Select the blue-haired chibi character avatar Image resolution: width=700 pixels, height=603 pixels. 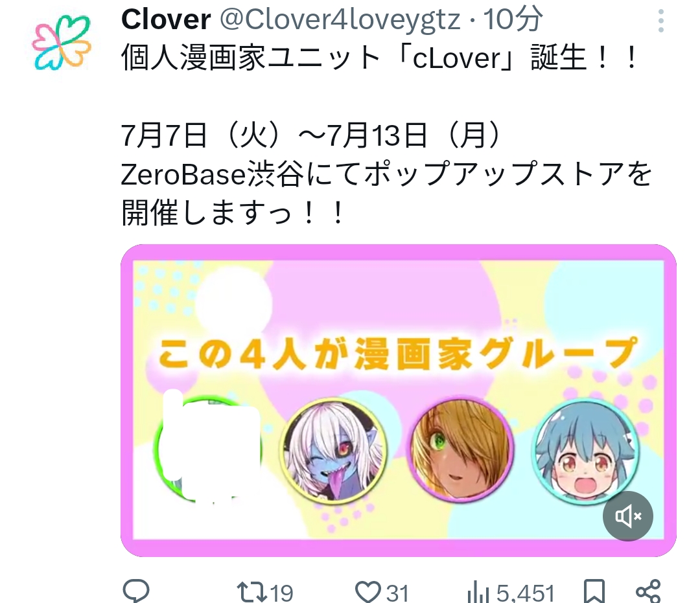click(x=587, y=451)
